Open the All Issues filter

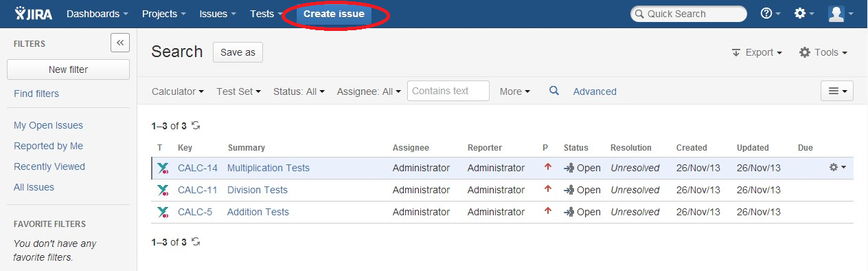point(34,187)
